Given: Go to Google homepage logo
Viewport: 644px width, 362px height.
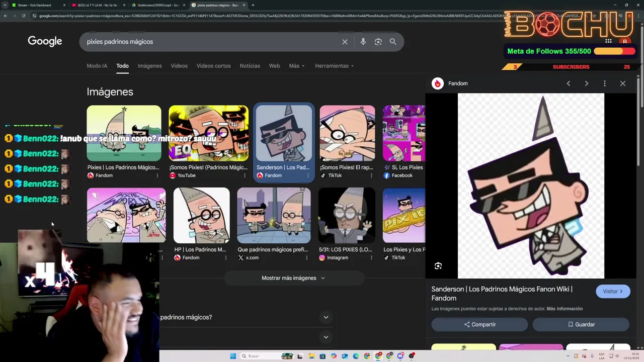Looking at the screenshot, I should pyautogui.click(x=45, y=41).
